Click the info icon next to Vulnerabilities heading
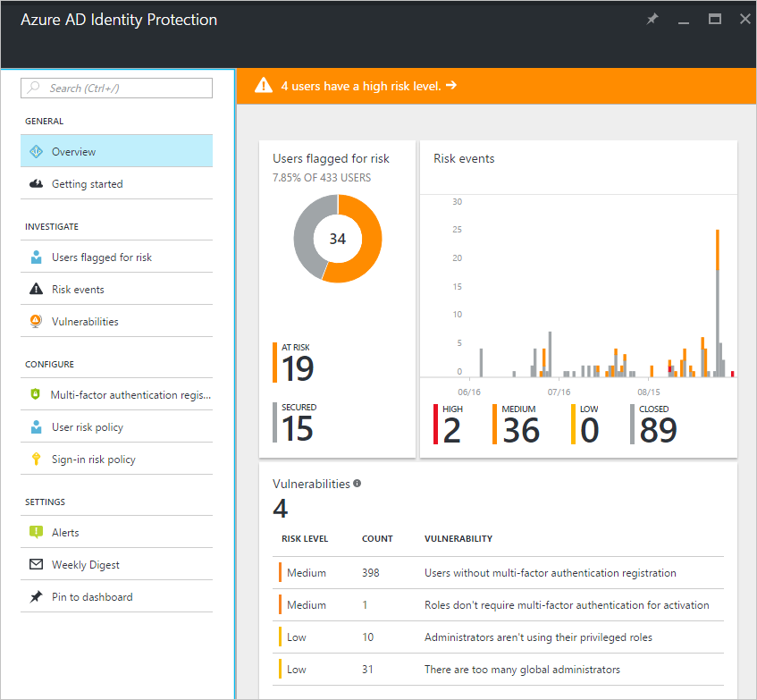The height and width of the screenshot is (700, 757). click(357, 482)
